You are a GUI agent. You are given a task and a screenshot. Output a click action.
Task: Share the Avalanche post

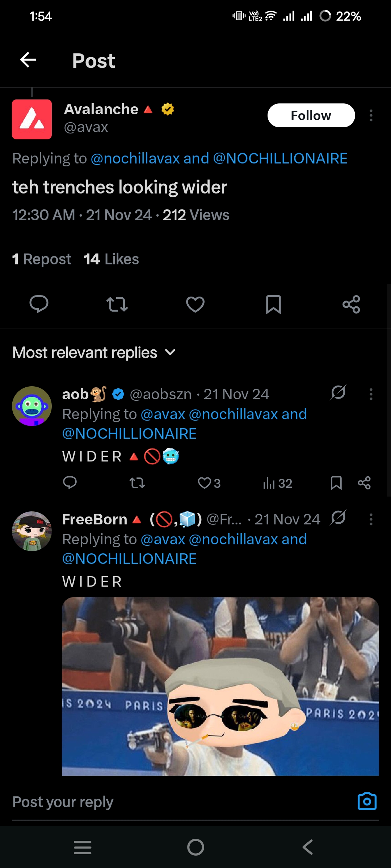click(x=351, y=304)
